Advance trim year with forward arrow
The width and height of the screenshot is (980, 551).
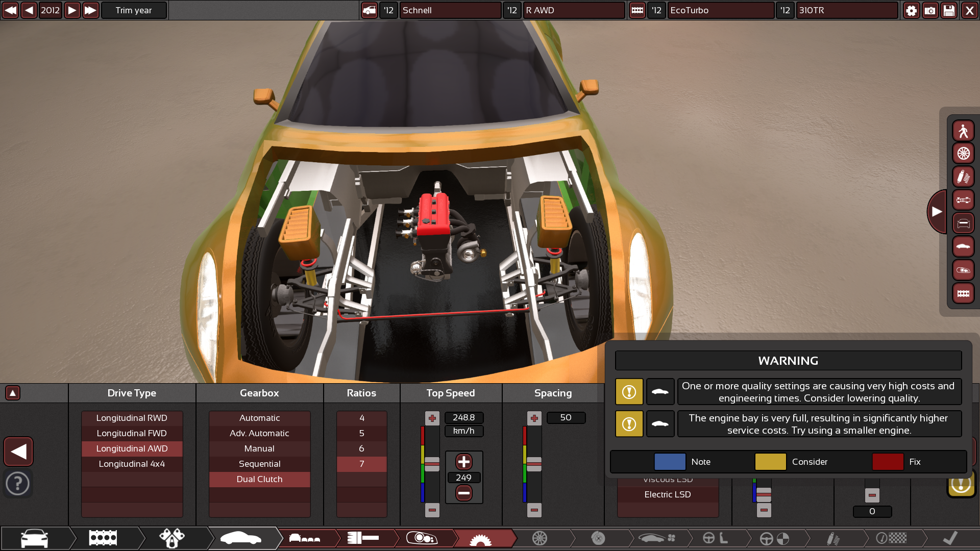pyautogui.click(x=72, y=10)
